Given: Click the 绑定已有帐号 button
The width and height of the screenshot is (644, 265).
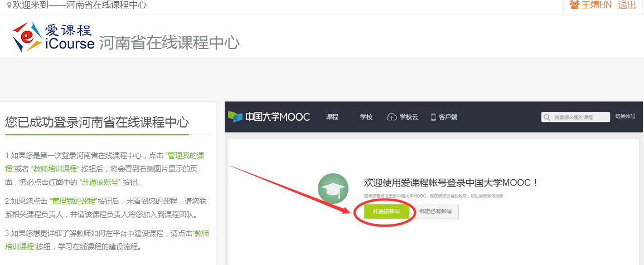Looking at the screenshot, I should [x=436, y=212].
